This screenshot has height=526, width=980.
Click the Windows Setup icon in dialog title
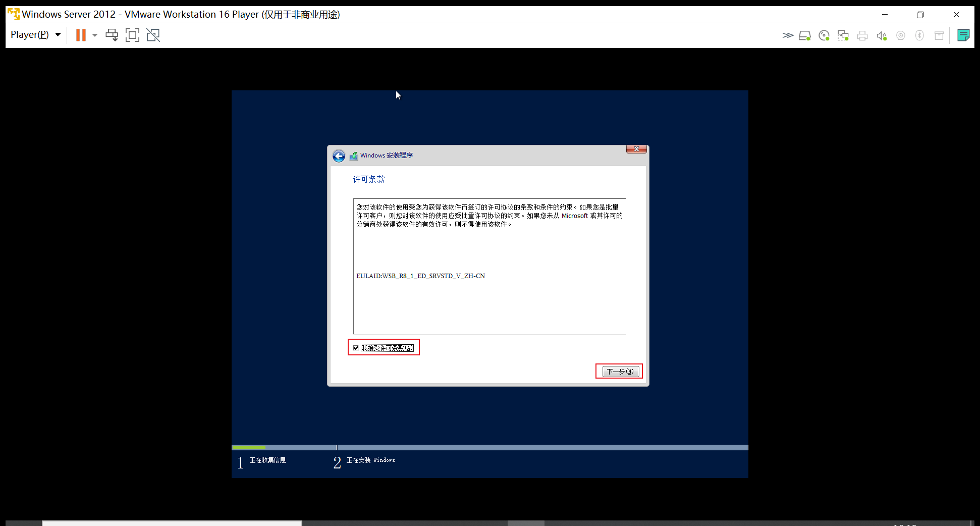(354, 156)
